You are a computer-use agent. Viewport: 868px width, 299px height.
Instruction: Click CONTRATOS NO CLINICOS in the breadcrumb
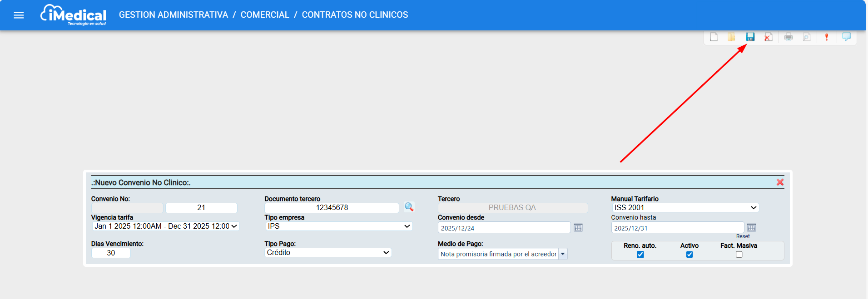pos(355,15)
